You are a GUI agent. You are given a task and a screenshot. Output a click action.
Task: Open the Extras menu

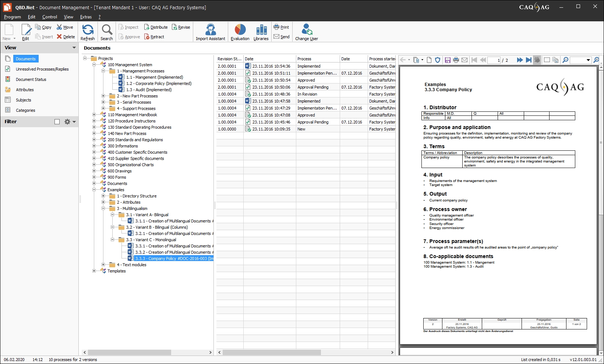pos(86,17)
